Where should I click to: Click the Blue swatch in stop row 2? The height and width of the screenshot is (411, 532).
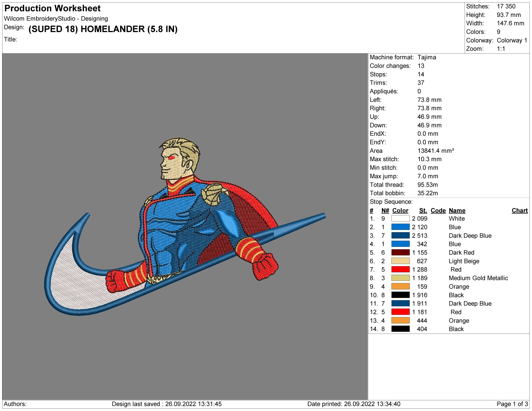click(400, 227)
